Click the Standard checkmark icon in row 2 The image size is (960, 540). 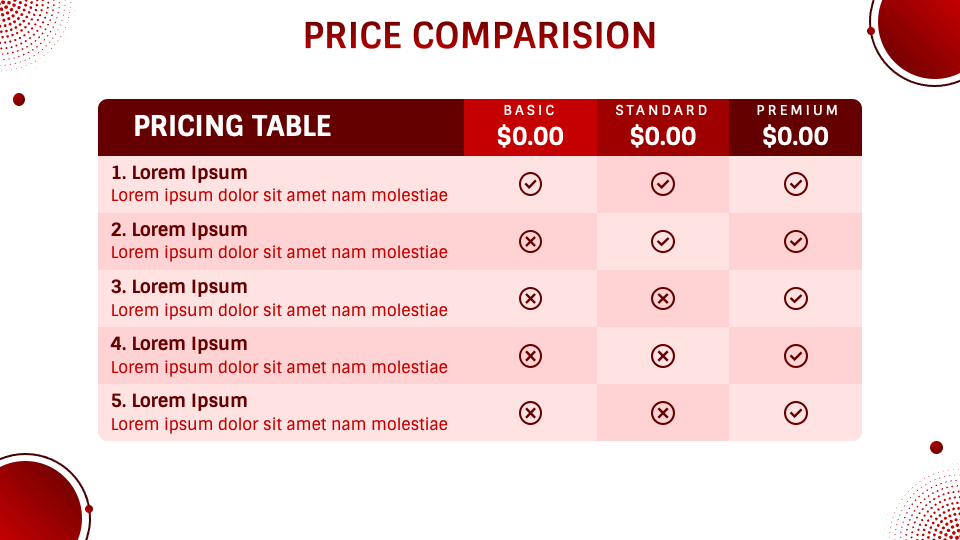click(663, 241)
